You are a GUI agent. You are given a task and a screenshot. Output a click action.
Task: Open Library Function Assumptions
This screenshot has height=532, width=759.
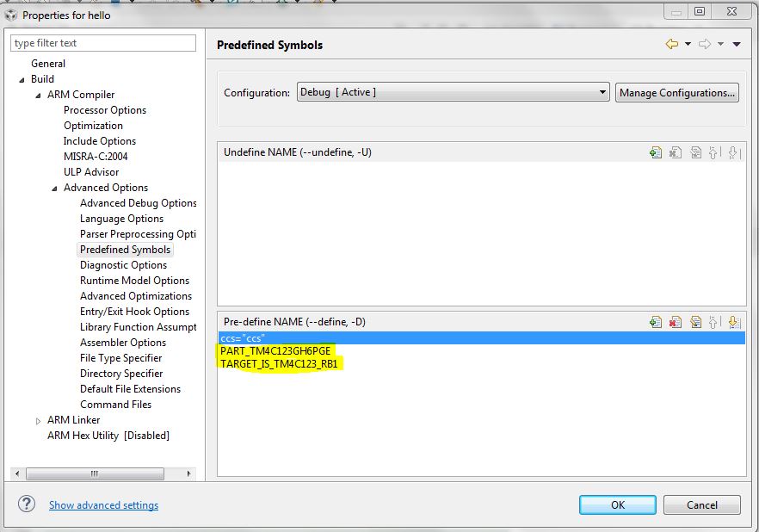(138, 327)
